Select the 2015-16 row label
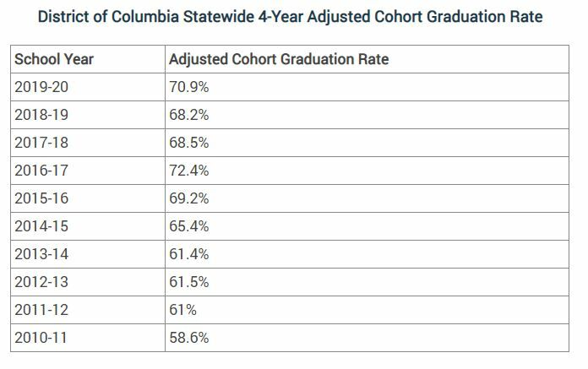The width and height of the screenshot is (588, 369). (43, 199)
